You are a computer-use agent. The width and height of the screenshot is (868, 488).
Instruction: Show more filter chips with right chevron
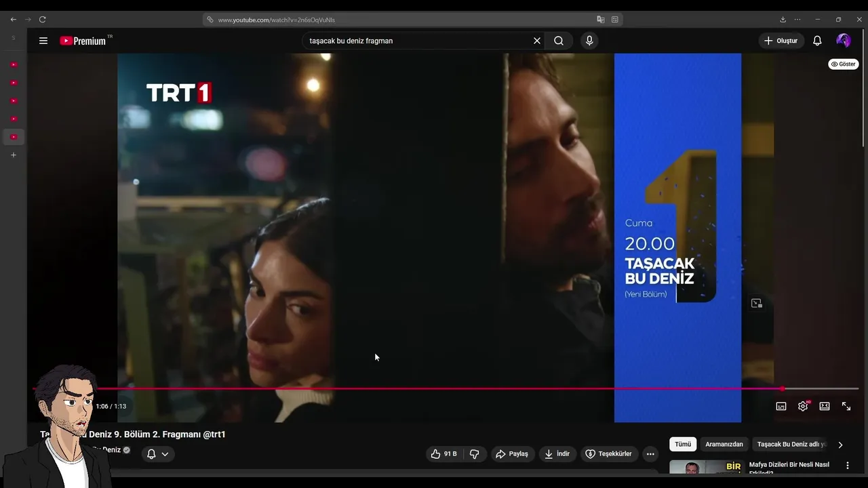point(840,445)
